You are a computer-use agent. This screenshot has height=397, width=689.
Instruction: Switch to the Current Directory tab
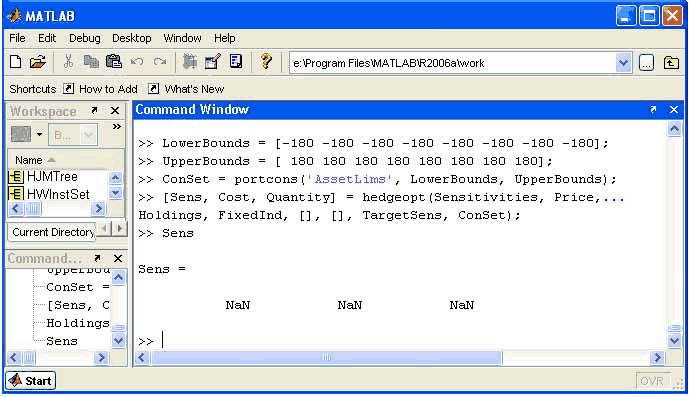pos(52,232)
